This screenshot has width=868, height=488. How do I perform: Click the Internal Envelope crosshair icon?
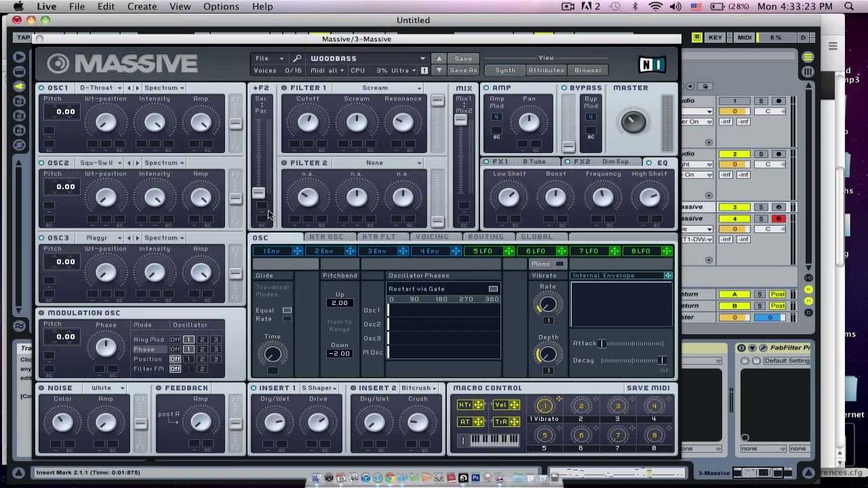click(668, 276)
